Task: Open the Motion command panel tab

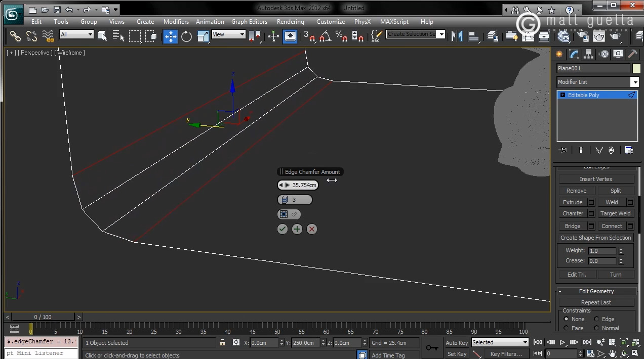Action: click(604, 54)
